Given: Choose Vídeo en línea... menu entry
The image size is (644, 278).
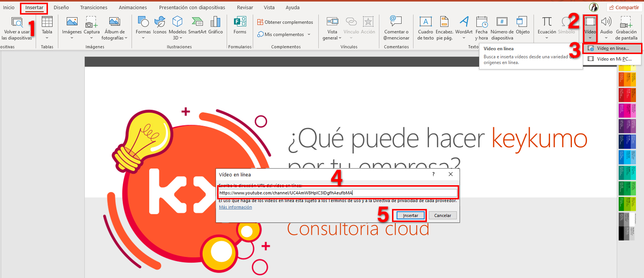Looking at the screenshot, I should [612, 48].
